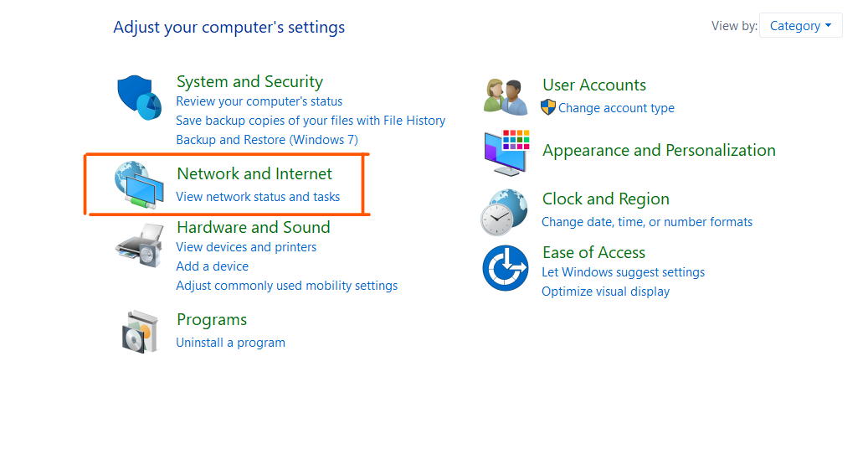
Task: Open Change account type link
Action: [616, 108]
